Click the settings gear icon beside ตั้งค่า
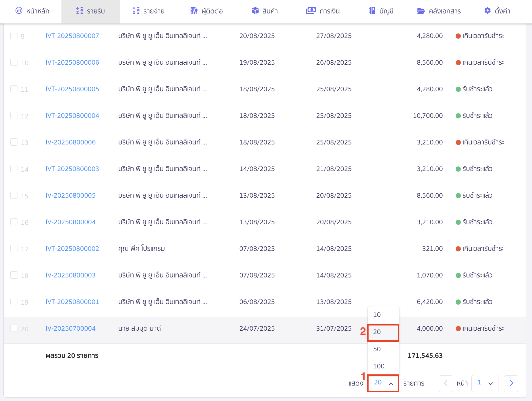The width and height of the screenshot is (532, 401). [487, 11]
